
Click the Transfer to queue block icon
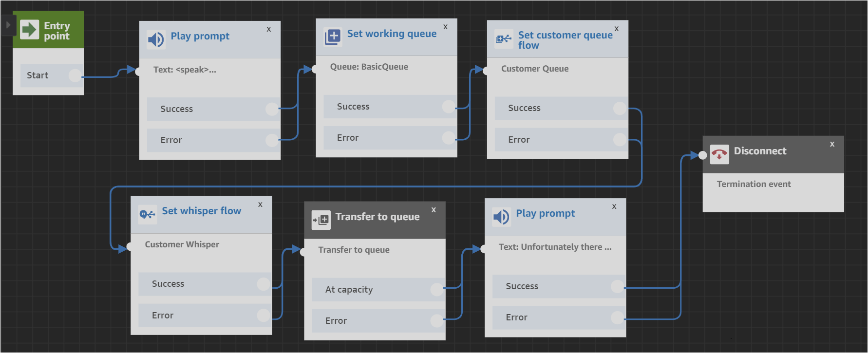[321, 220]
